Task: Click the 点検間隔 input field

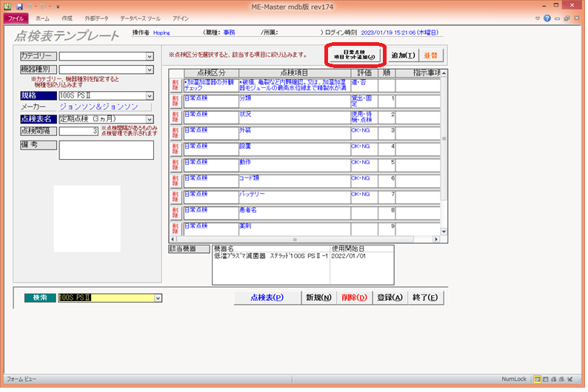Action: pos(78,131)
